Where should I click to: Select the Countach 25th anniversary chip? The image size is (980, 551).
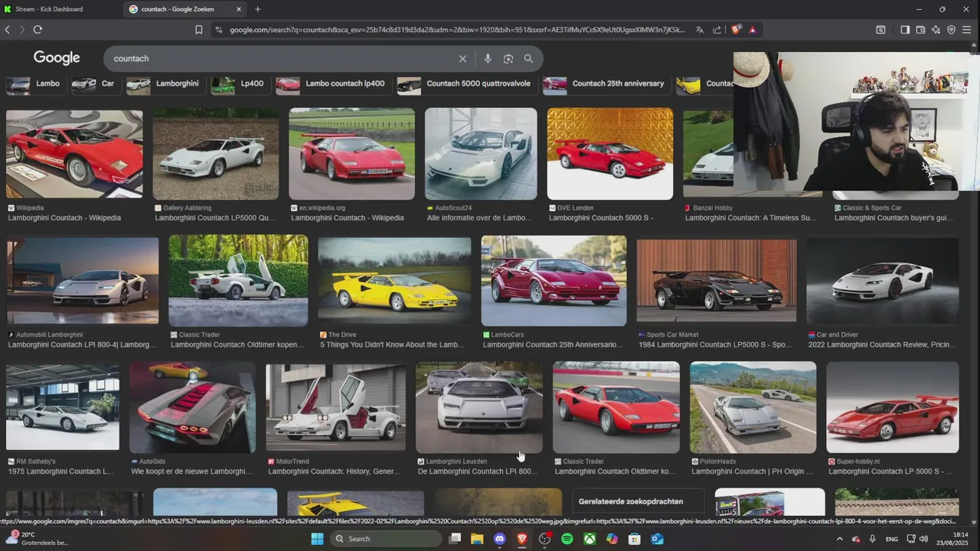click(606, 83)
